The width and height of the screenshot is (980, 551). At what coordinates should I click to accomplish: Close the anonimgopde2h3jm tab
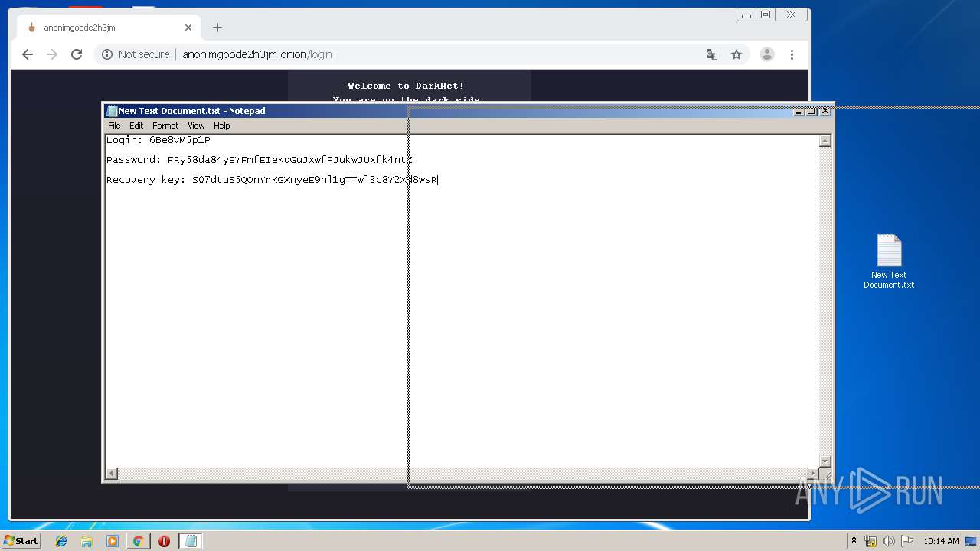click(188, 28)
